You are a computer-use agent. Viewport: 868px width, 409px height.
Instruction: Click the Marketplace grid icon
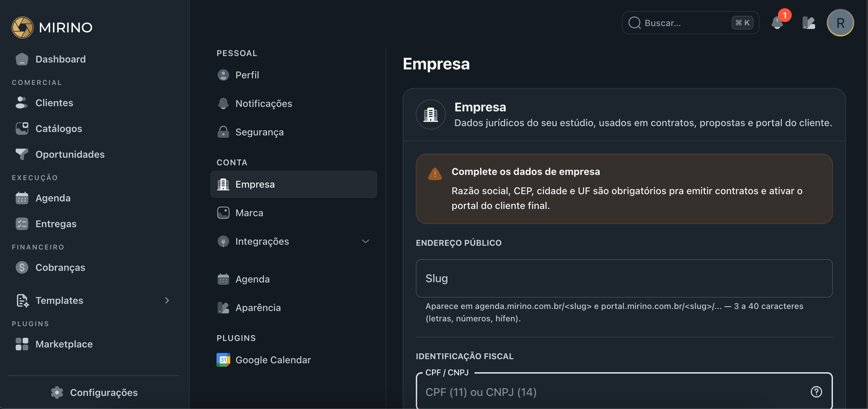[x=22, y=344]
